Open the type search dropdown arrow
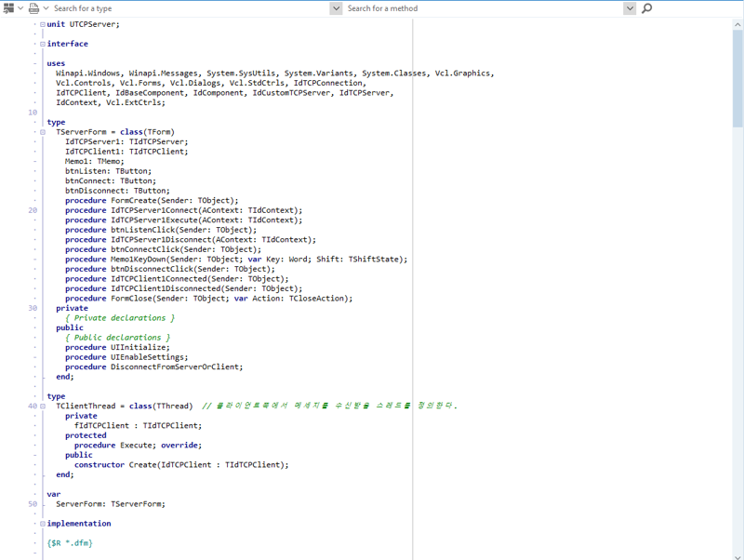The height and width of the screenshot is (560, 744). tap(336, 8)
